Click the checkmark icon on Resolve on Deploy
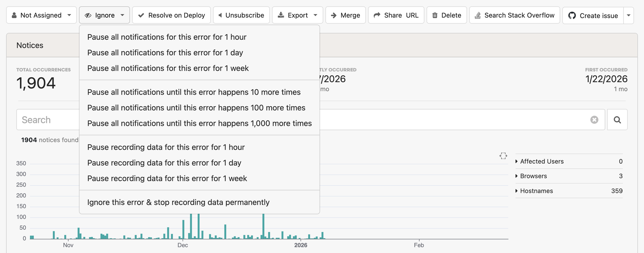The height and width of the screenshot is (253, 644). coord(141,15)
